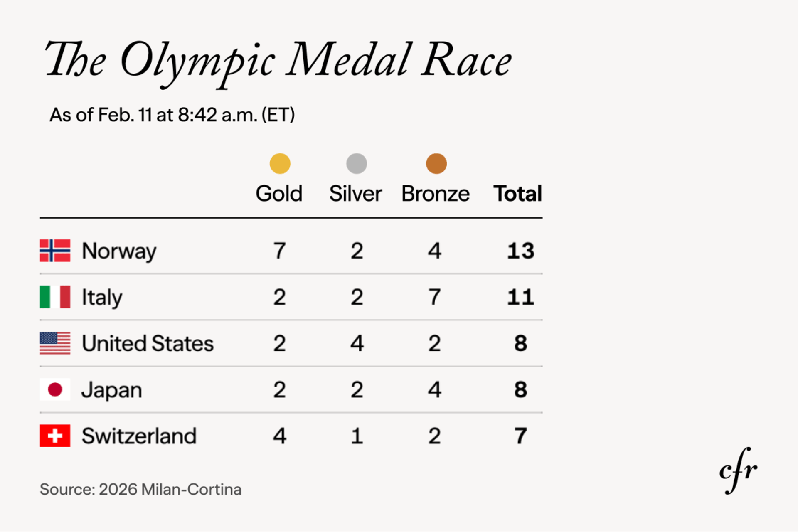Click the Olympic Medal Race title
Image resolution: width=798 pixels, height=532 pixels.
click(x=278, y=61)
